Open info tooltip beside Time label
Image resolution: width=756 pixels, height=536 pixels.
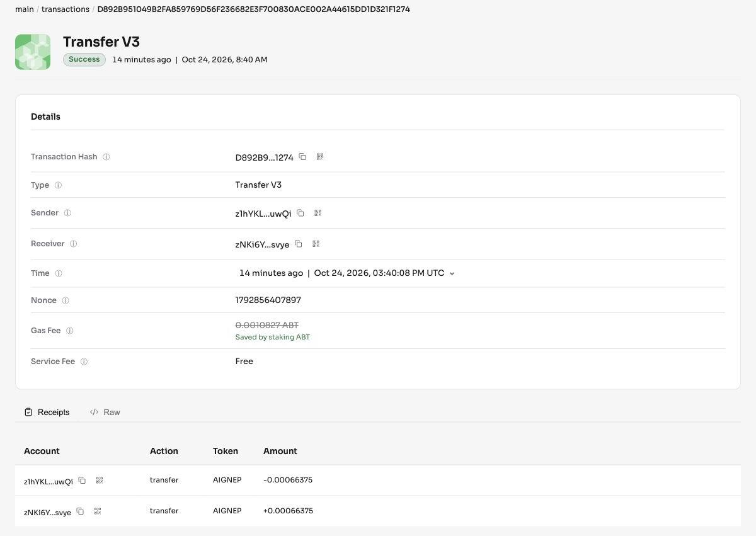coord(59,273)
